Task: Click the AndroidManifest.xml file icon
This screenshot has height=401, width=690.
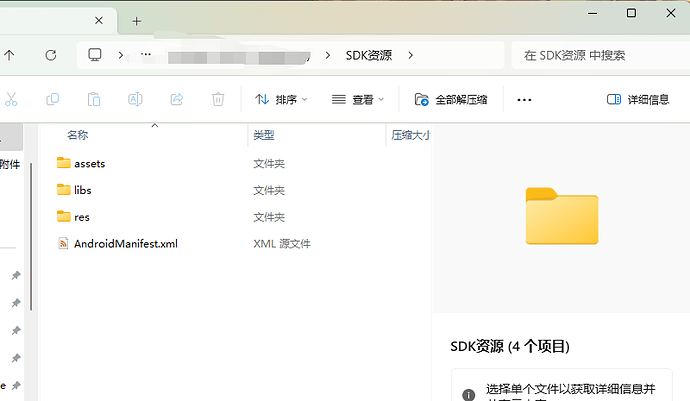Action: pyautogui.click(x=63, y=243)
